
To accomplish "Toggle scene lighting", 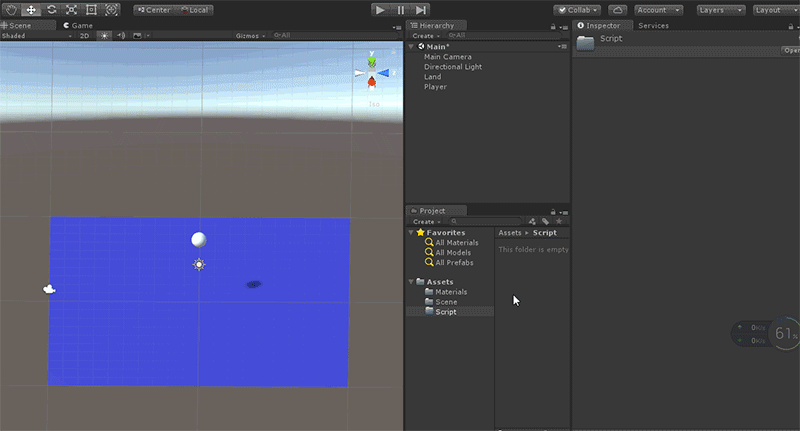I will click(x=104, y=36).
